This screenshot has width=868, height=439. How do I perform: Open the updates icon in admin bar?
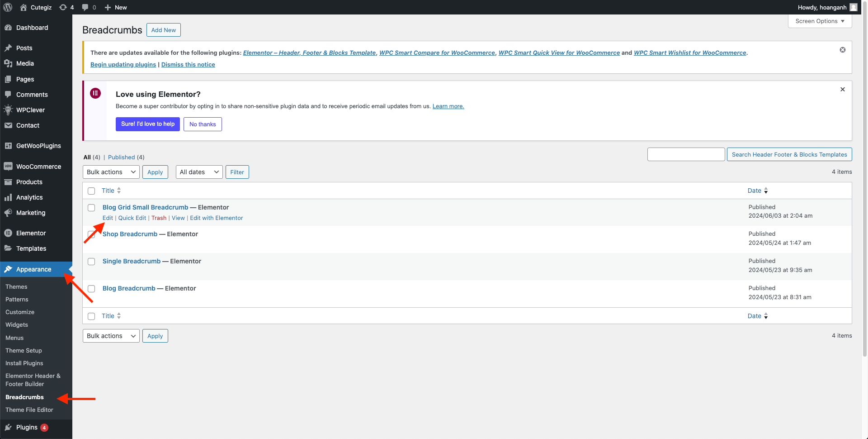pos(63,7)
